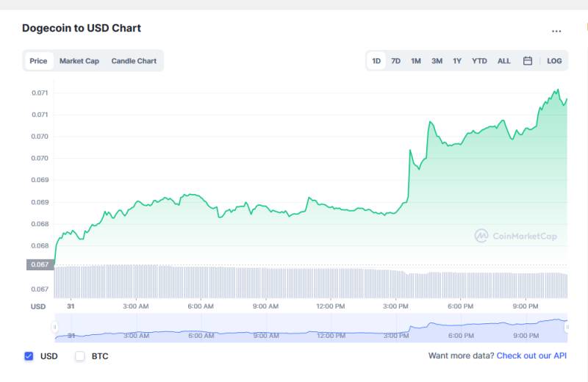Click the 9:00 PM label on the main axis
Viewport: 588px width, 382px height.
(526, 306)
